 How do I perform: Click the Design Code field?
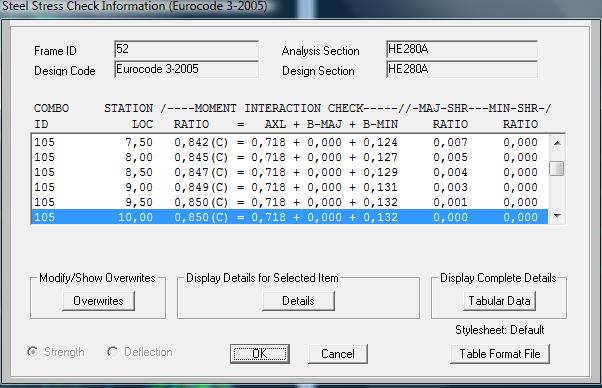187,69
